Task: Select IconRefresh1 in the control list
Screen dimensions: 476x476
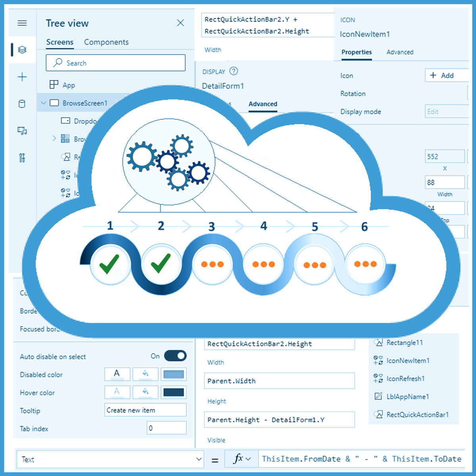Action: pos(405,378)
